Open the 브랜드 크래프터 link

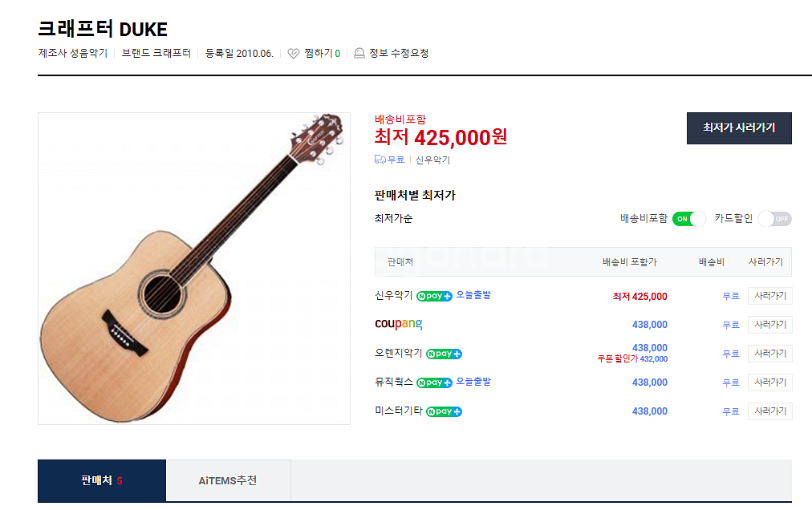click(156, 54)
